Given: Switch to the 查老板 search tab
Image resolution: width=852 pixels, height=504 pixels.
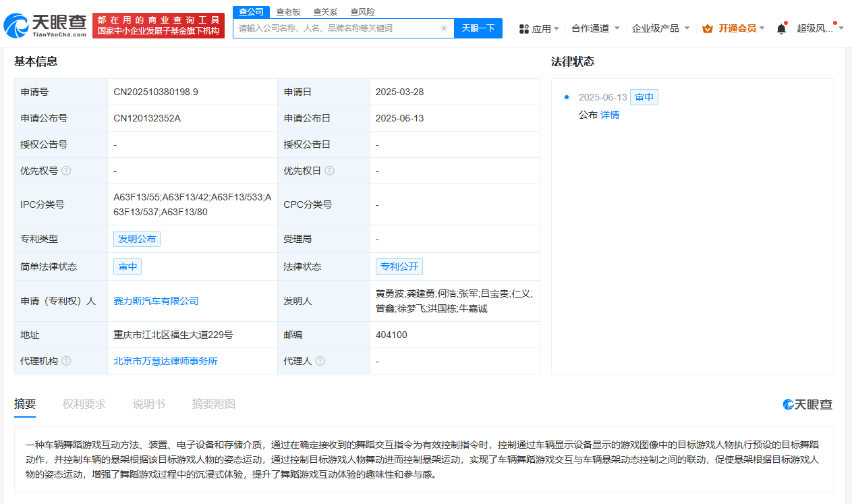Looking at the screenshot, I should 288,12.
